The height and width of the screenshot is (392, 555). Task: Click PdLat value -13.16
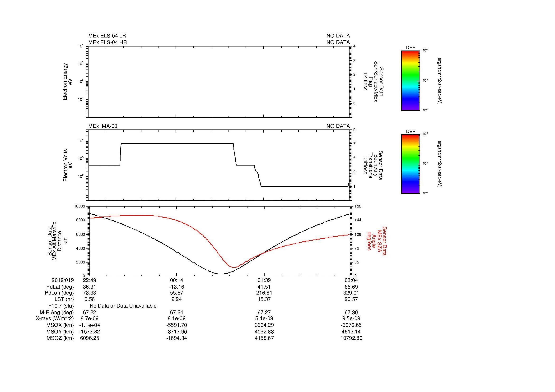pyautogui.click(x=177, y=287)
